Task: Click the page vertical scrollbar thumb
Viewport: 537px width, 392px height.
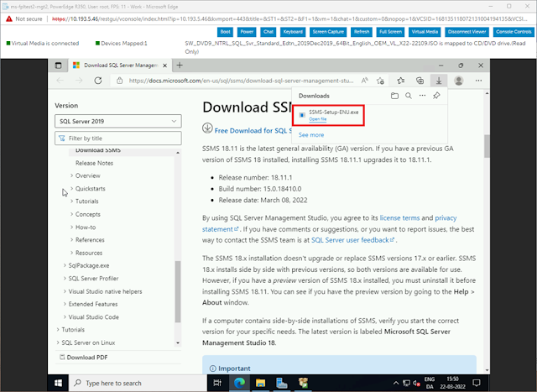Action: (x=487, y=146)
